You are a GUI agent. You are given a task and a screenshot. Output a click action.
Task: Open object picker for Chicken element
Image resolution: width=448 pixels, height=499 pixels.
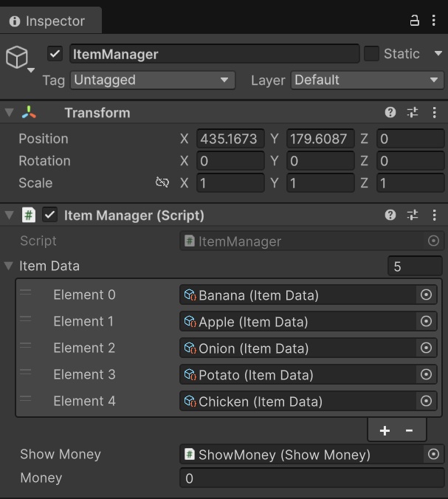[x=426, y=401]
